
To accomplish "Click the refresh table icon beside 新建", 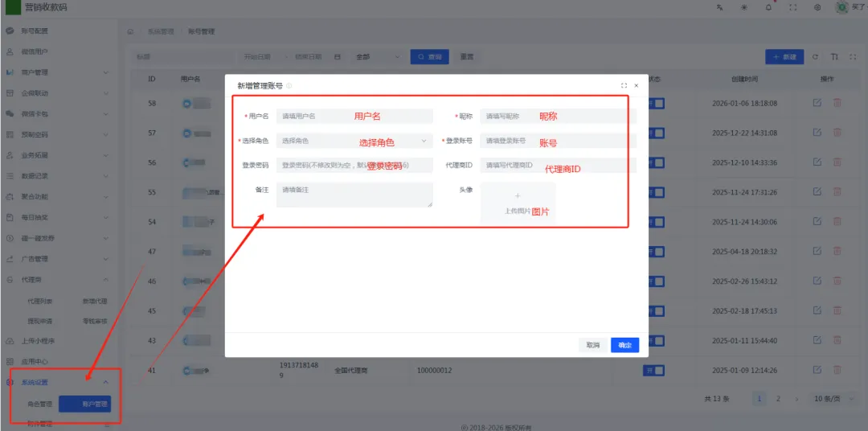I will (x=815, y=56).
